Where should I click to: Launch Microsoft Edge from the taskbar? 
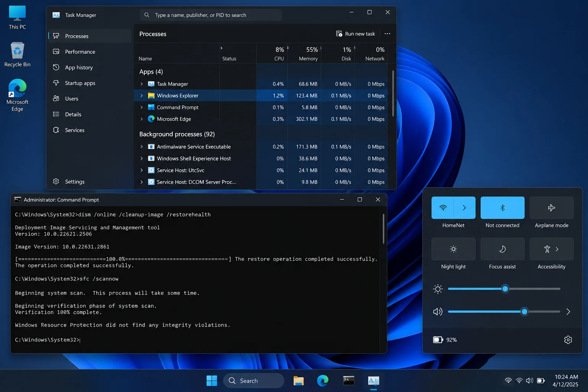pos(323,381)
